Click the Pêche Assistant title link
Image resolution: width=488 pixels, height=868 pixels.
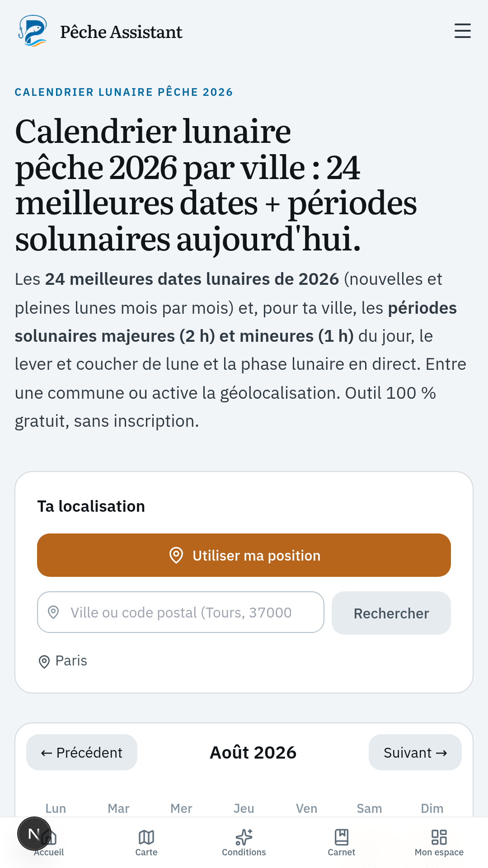tap(121, 32)
